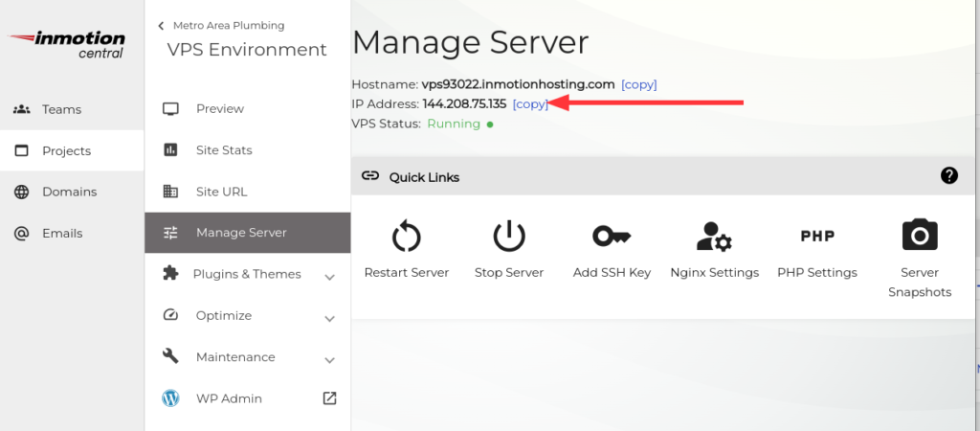Viewport: 980px width, 431px height.
Task: Expand the Plugins & Themes chevron
Action: pos(329,276)
